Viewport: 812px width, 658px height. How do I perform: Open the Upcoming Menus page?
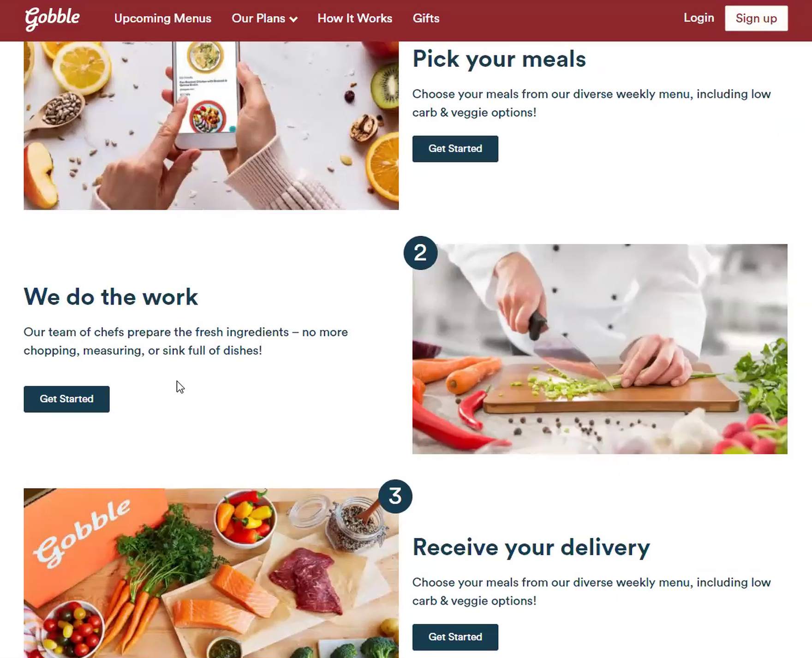click(162, 18)
